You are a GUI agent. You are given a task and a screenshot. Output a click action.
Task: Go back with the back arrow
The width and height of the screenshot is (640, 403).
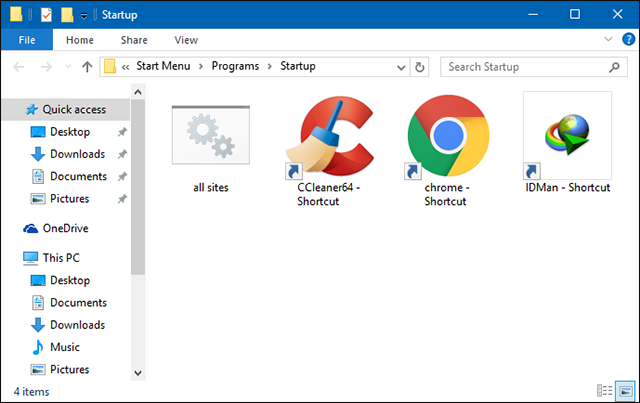point(19,67)
